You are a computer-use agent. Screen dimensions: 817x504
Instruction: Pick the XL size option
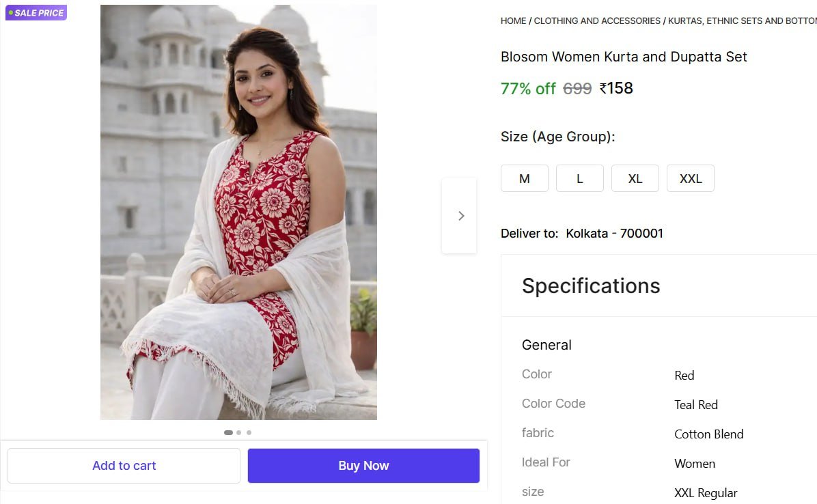point(635,178)
